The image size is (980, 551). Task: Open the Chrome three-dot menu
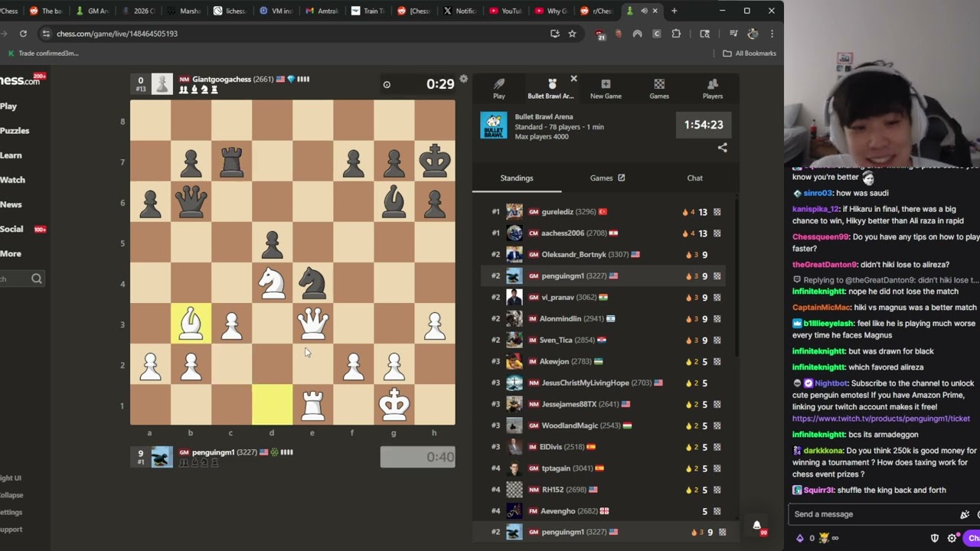(772, 34)
